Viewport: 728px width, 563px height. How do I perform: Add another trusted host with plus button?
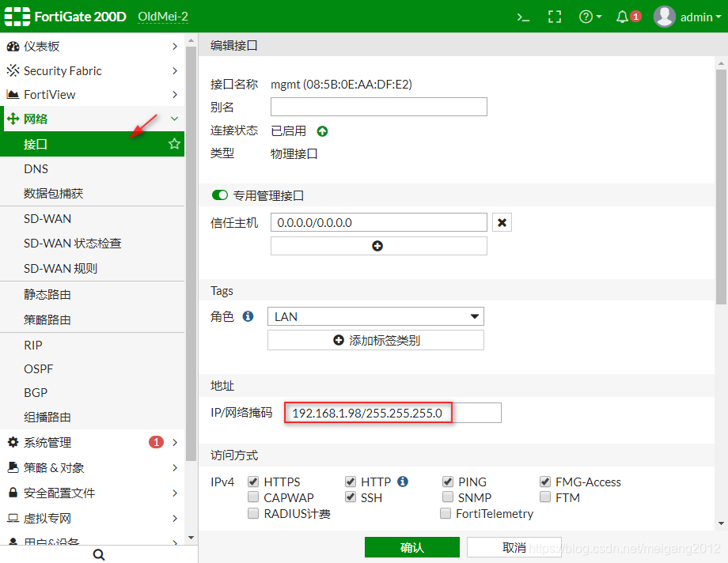coord(379,246)
